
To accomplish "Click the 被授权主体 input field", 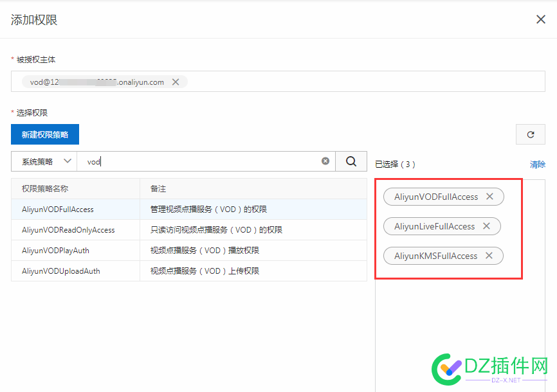I will click(278, 82).
